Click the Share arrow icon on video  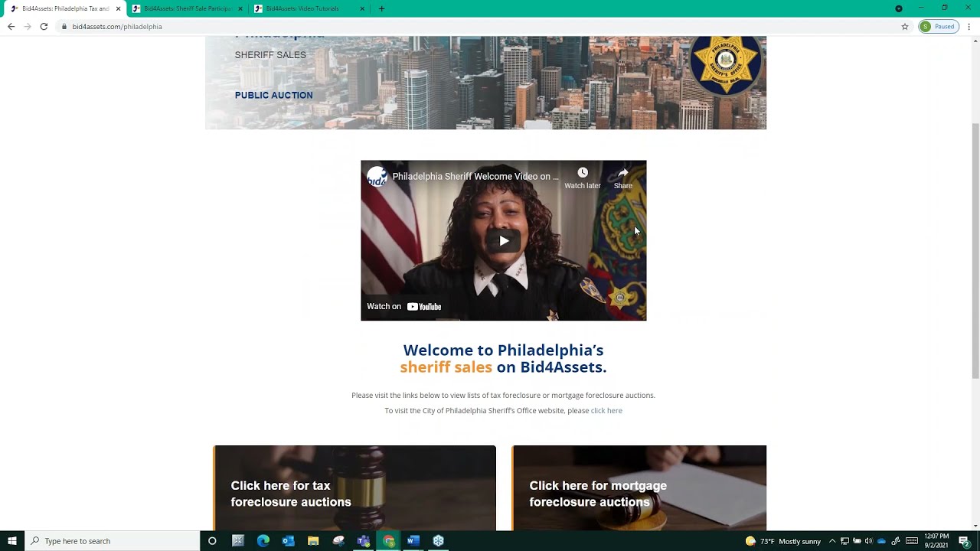tap(622, 172)
